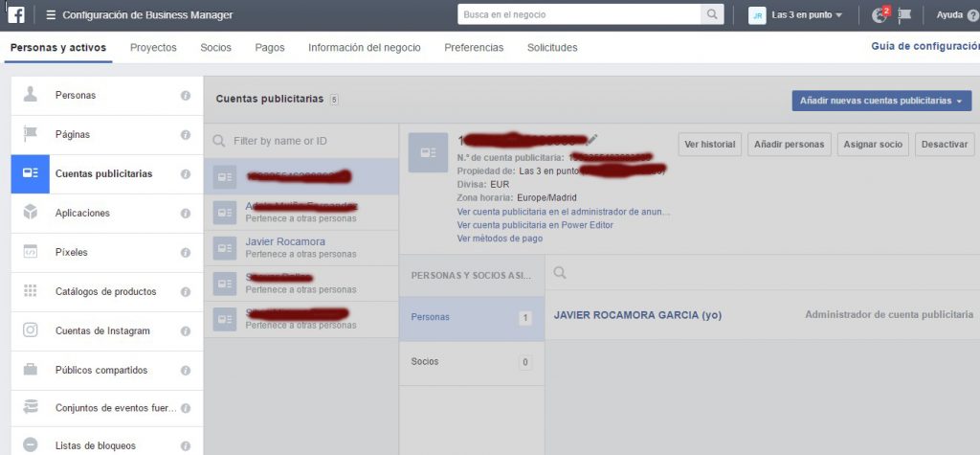This screenshot has width=980, height=455.
Task: Click the Asignar socio button
Action: [x=873, y=144]
